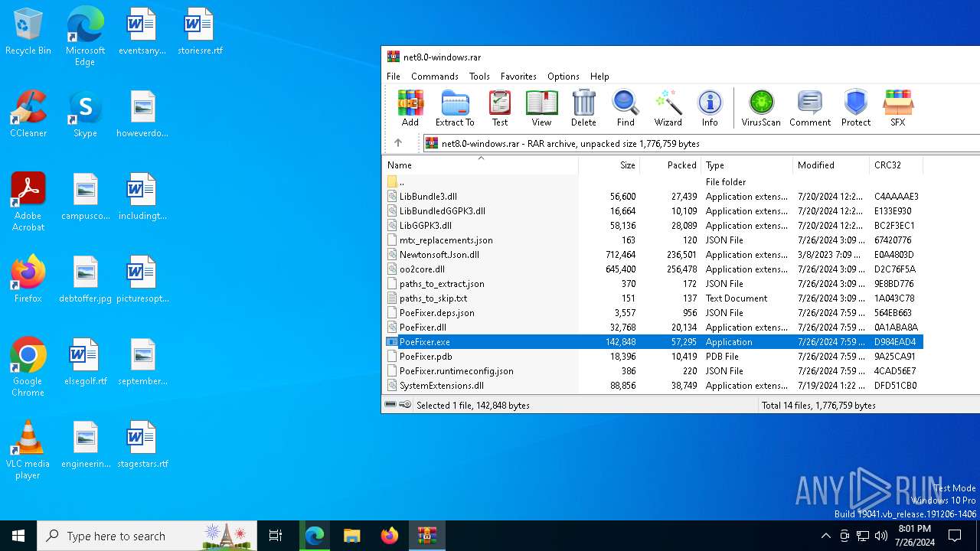980x551 pixels.
Task: Open Recycle Bin desktop icon
Action: [x=28, y=32]
